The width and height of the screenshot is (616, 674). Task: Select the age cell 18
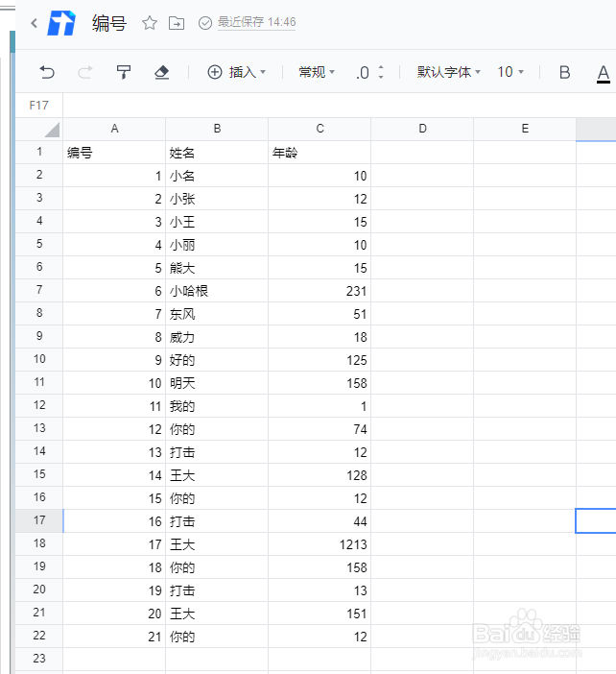click(320, 337)
